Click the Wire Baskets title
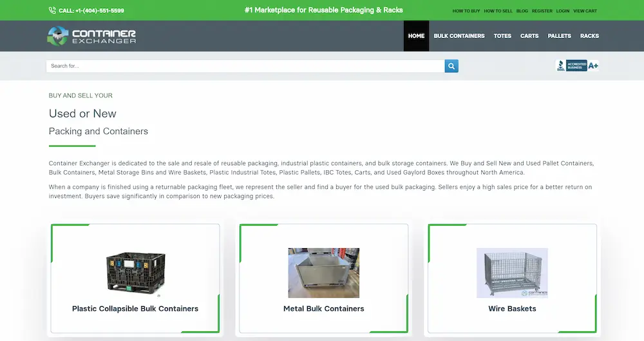The height and width of the screenshot is (341, 644). [x=512, y=309]
